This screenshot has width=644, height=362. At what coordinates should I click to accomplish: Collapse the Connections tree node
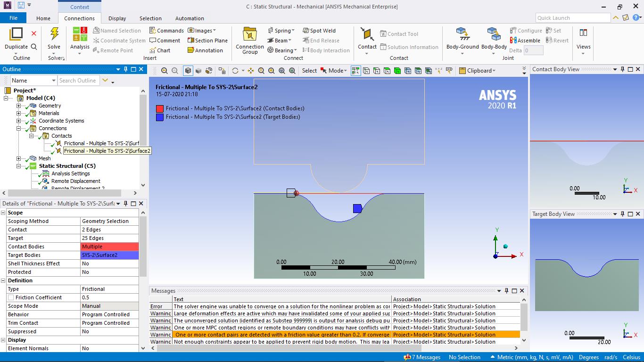pyautogui.click(x=19, y=128)
